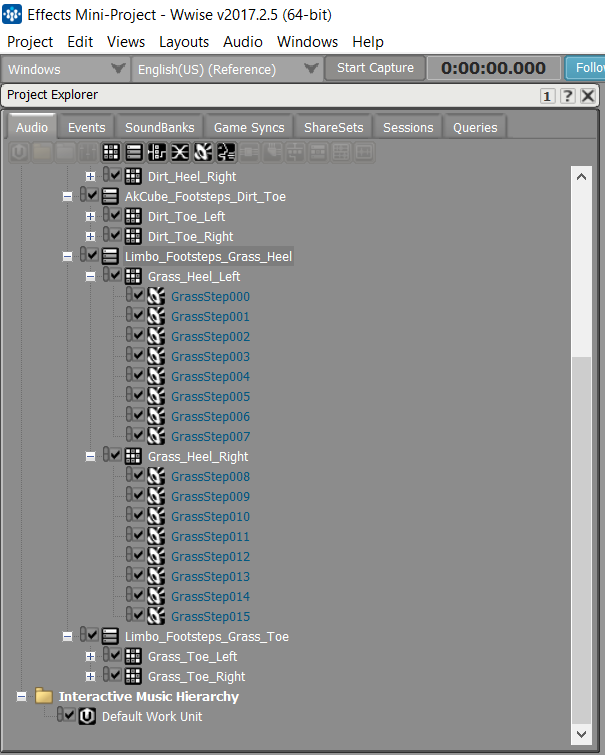The width and height of the screenshot is (605, 755).
Task: Click the Default Work Unit icon
Action: pyautogui.click(x=87, y=716)
